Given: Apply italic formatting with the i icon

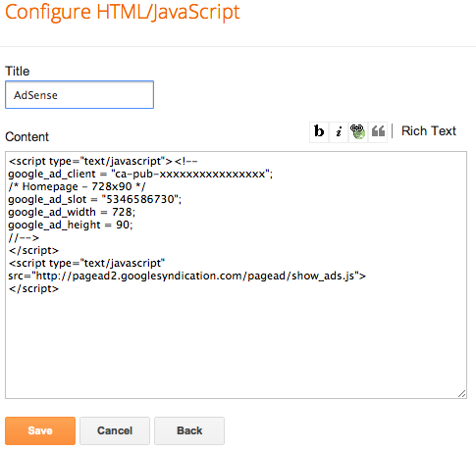Looking at the screenshot, I should pos(339,131).
